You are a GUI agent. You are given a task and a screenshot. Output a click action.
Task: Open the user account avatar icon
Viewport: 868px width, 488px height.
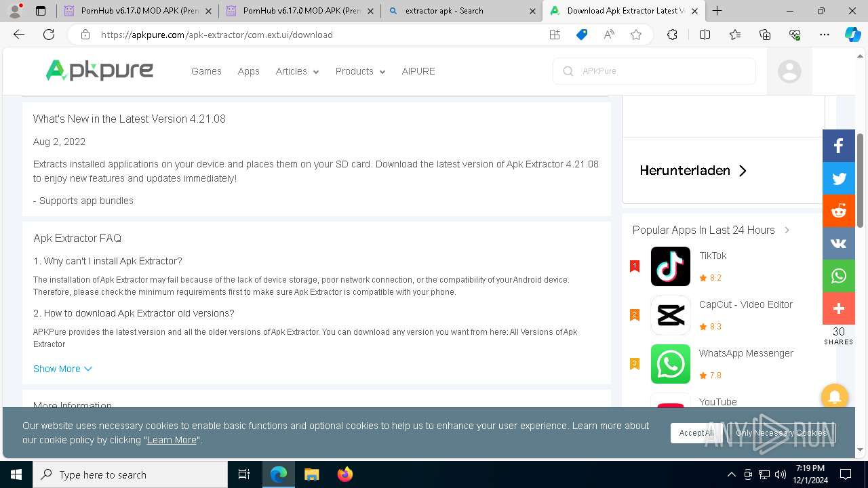pyautogui.click(x=789, y=71)
